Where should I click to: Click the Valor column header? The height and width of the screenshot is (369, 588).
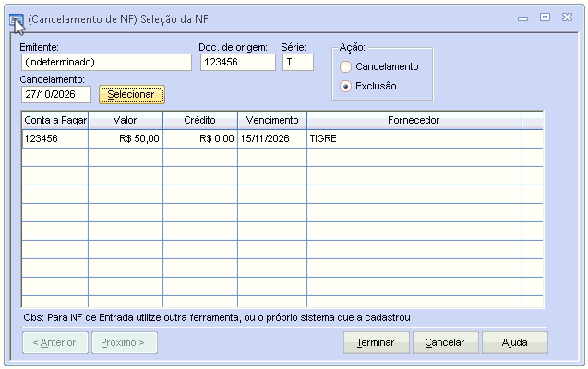pos(126,120)
